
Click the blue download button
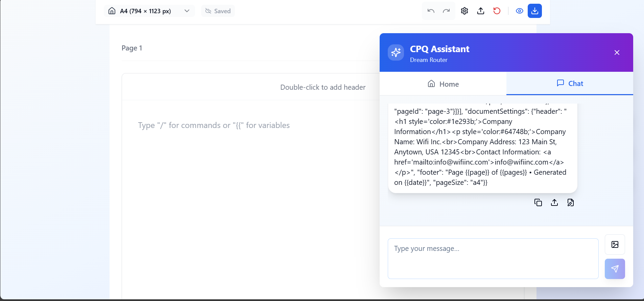[535, 11]
